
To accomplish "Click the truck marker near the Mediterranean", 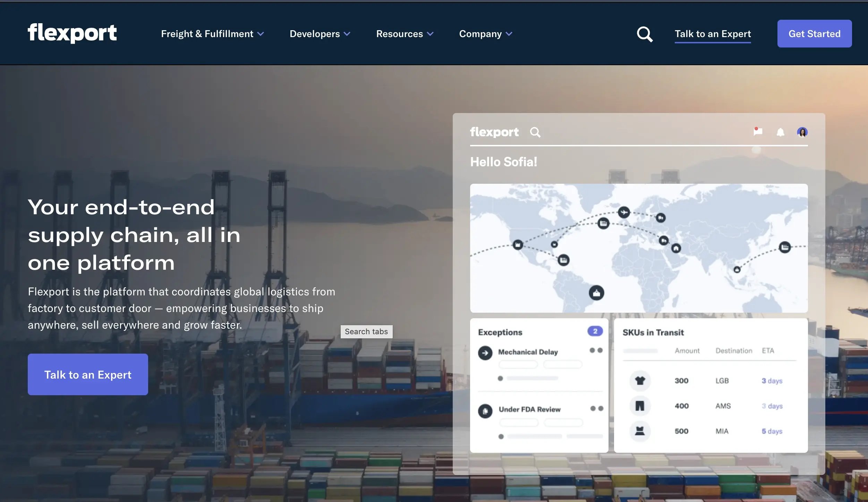I will pyautogui.click(x=663, y=240).
